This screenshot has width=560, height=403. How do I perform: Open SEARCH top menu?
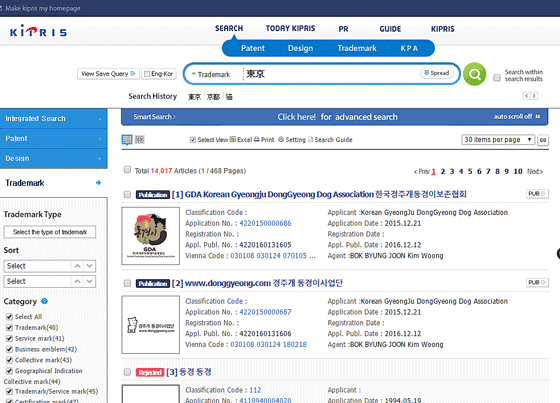point(229,28)
